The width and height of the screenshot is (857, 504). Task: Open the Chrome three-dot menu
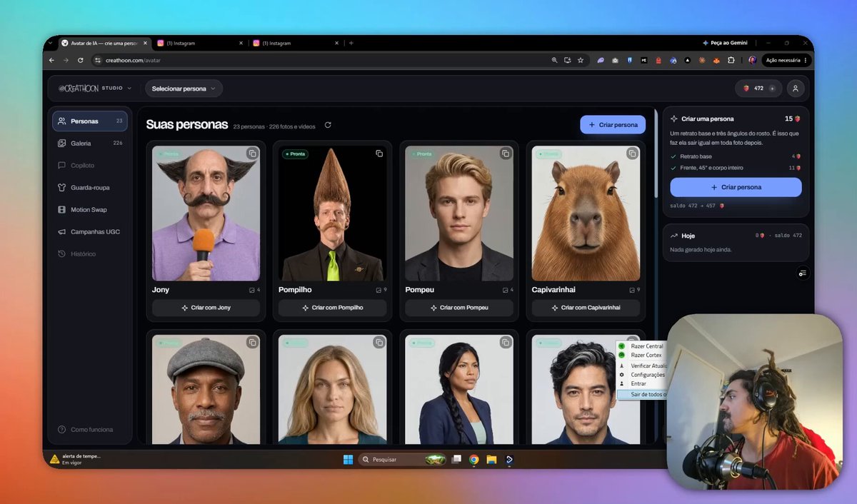[806, 61]
